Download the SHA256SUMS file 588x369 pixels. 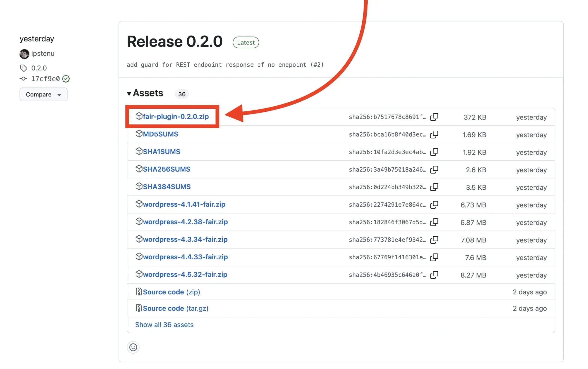[167, 169]
